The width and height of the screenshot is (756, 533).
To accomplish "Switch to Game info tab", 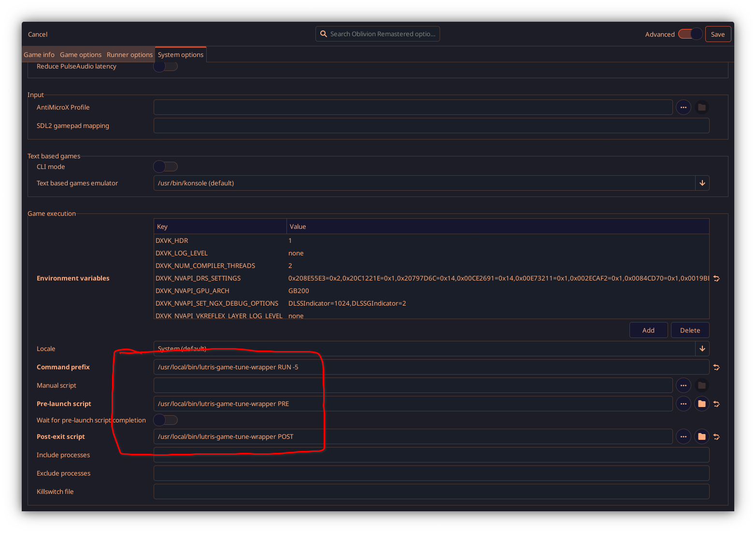I will coord(39,55).
